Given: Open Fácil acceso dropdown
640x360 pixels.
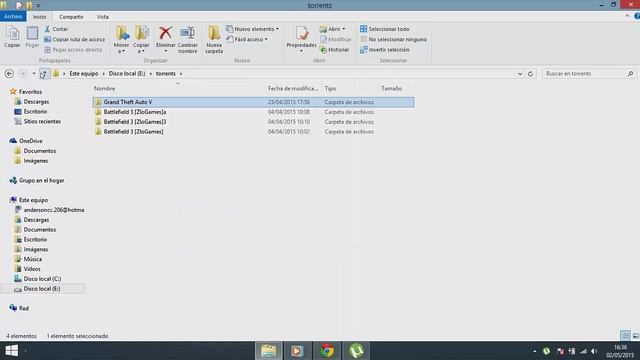Looking at the screenshot, I should pyautogui.click(x=247, y=39).
